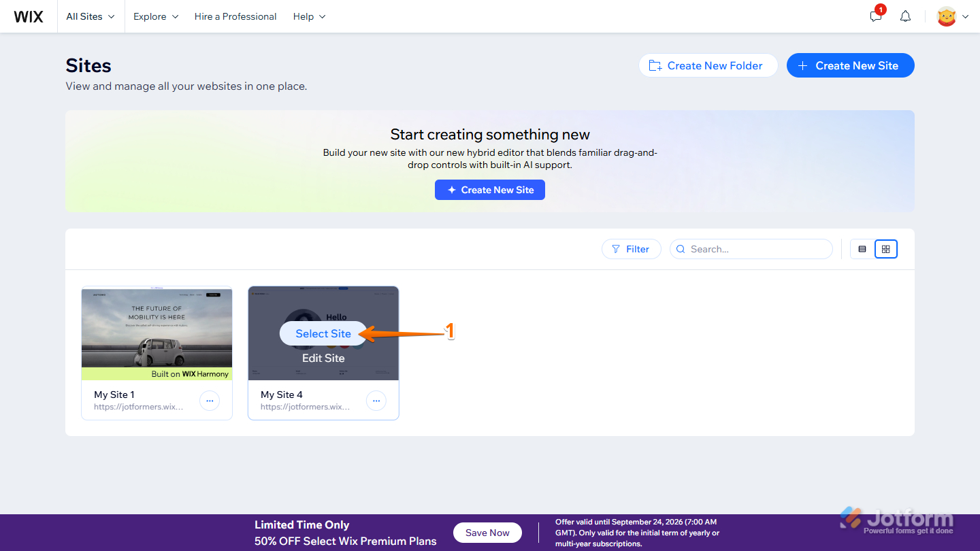Click the URL under My Site 1
Viewport: 980px width, 551px height.
[x=139, y=407]
